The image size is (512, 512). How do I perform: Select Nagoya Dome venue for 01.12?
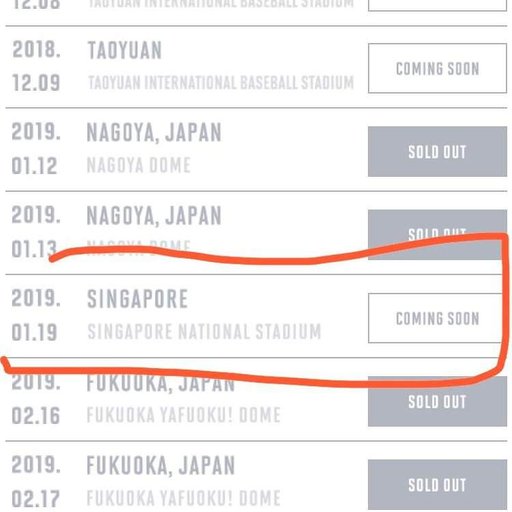click(139, 165)
